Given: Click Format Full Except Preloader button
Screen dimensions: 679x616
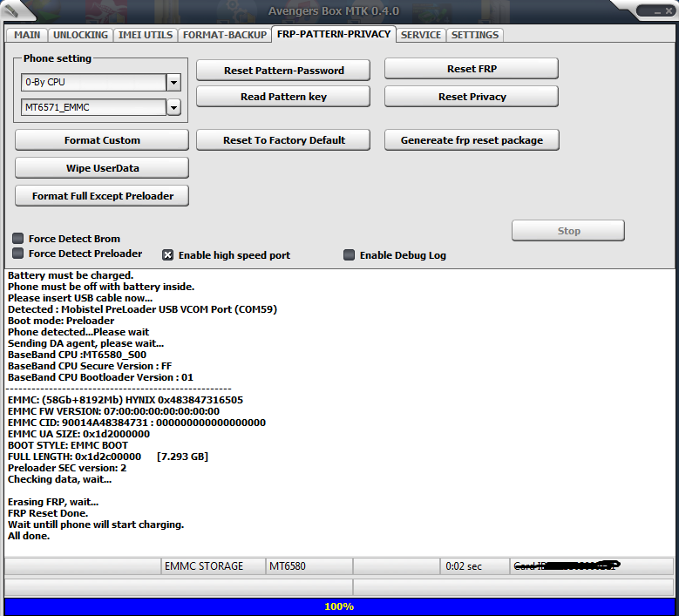Looking at the screenshot, I should click(102, 196).
